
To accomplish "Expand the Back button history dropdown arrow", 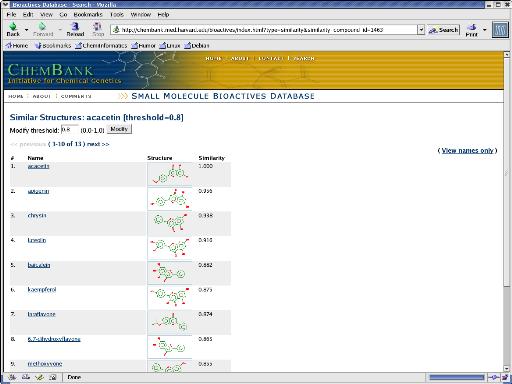I will (26, 30).
